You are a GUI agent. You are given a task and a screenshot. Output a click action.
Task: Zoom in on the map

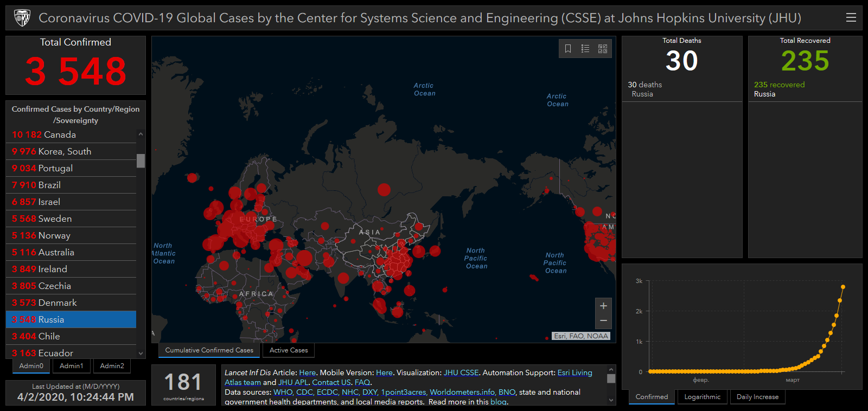pyautogui.click(x=603, y=306)
